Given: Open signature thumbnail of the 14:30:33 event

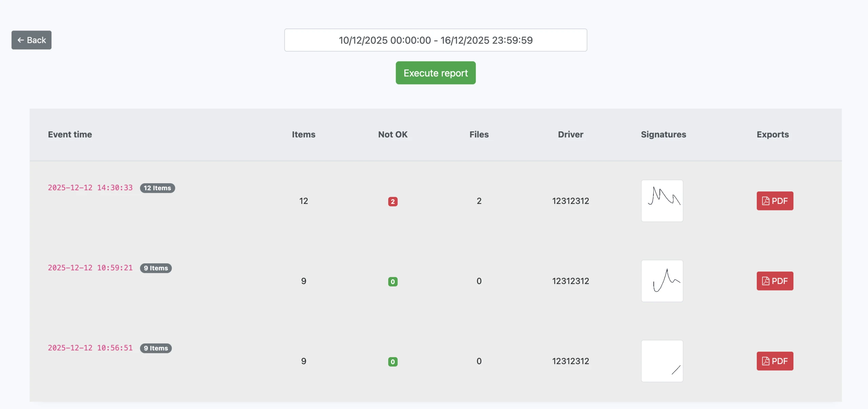Looking at the screenshot, I should (662, 201).
